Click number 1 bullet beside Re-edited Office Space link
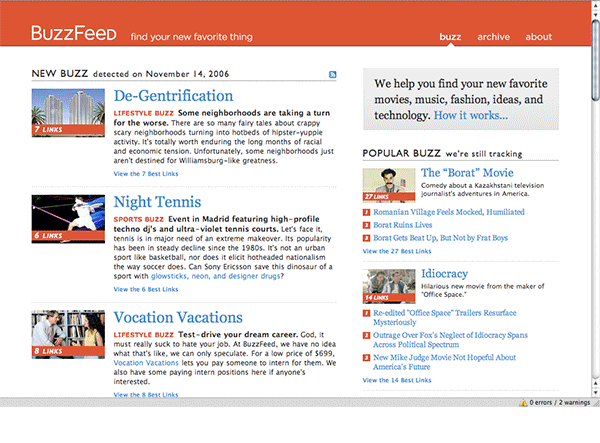600x443 pixels. (x=366, y=313)
